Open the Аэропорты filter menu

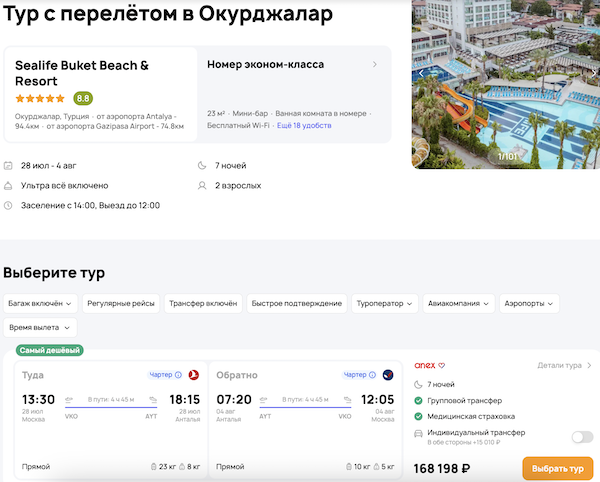(x=529, y=303)
